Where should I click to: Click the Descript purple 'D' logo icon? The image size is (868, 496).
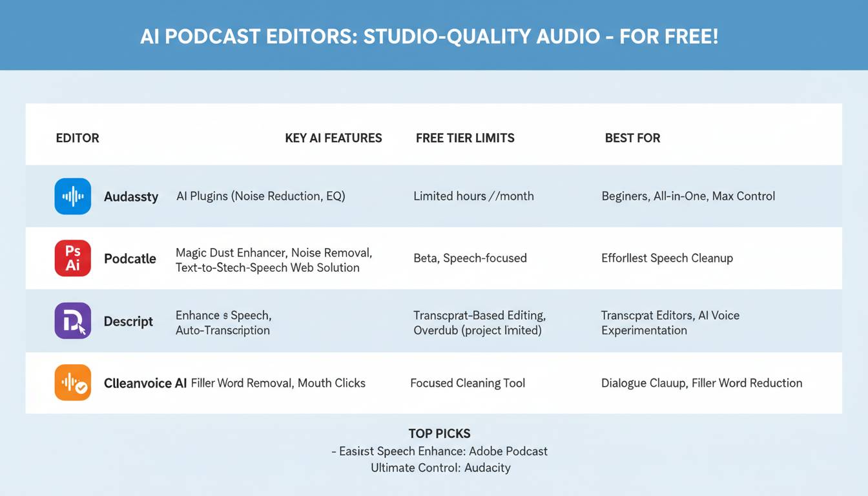click(72, 320)
